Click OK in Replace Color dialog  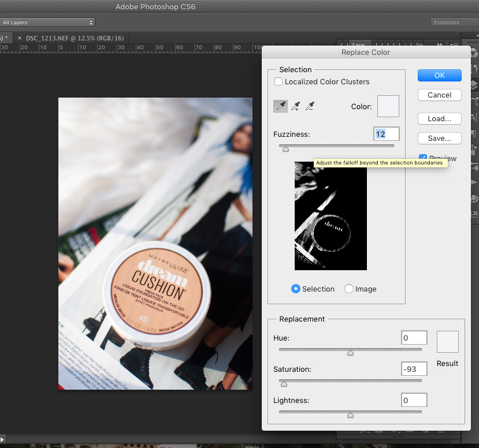pyautogui.click(x=439, y=76)
